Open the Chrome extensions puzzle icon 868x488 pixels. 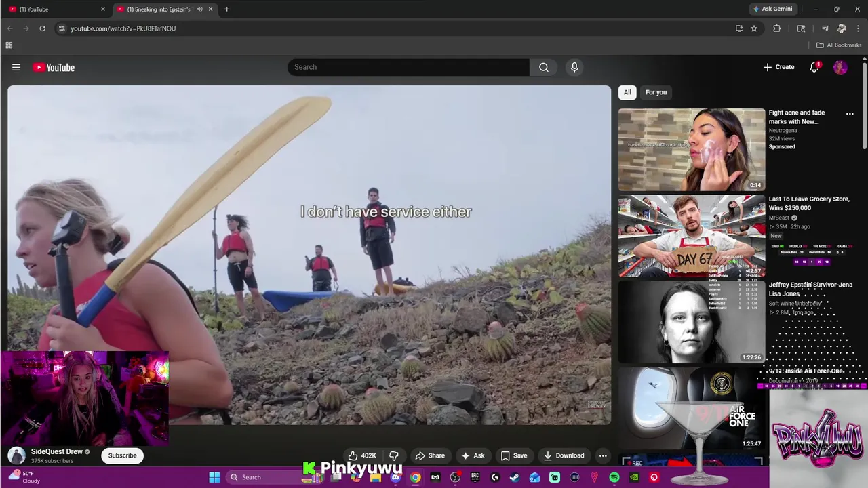pos(777,28)
